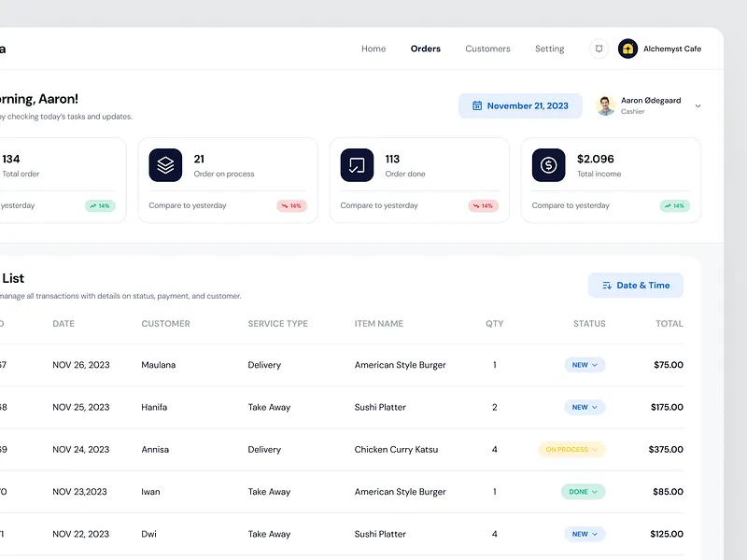Click Aaron's profile avatar photo
Screen dimensions: 747x560
point(606,105)
